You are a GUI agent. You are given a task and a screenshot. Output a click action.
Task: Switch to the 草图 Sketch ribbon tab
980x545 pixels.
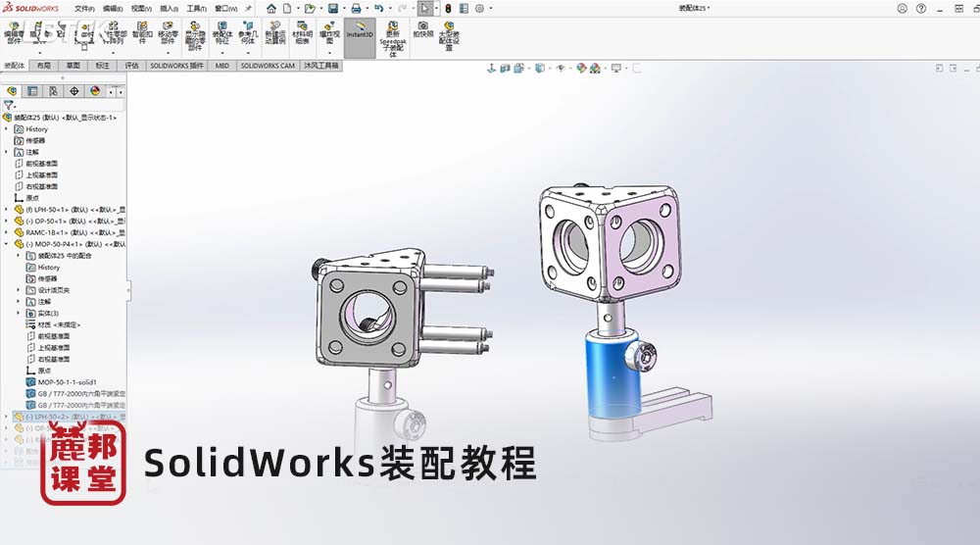click(73, 65)
